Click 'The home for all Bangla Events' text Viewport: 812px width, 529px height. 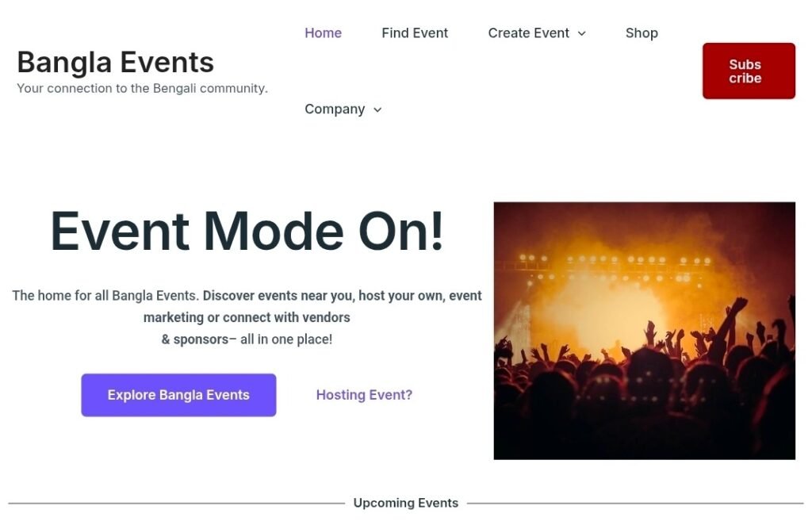[x=105, y=296]
